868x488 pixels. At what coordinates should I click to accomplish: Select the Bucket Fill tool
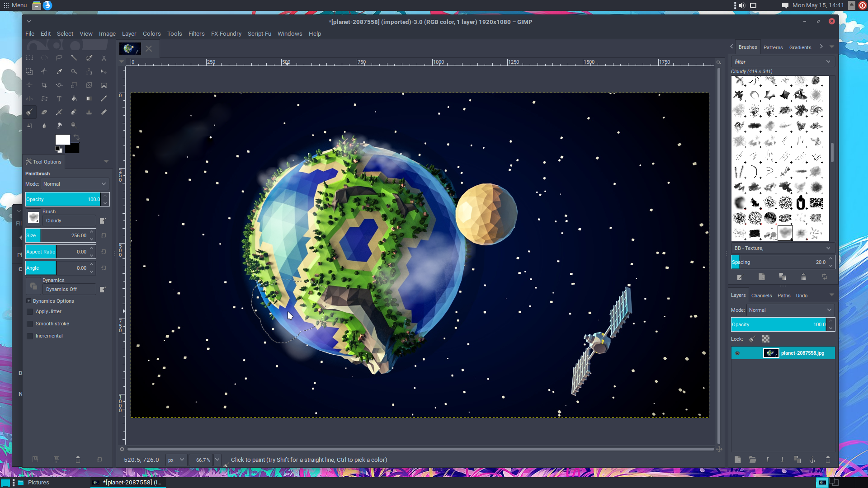[74, 99]
